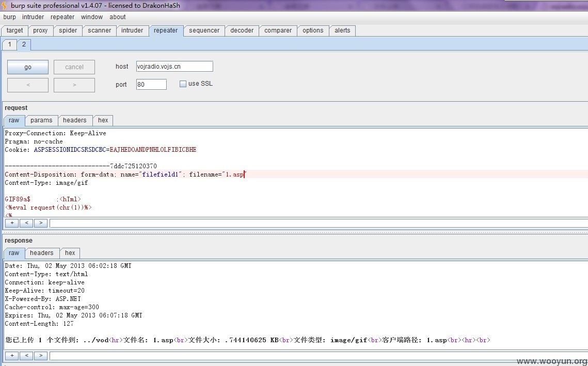The height and width of the screenshot is (366, 588).
Task: Switch to the alerts tab
Action: (342, 31)
